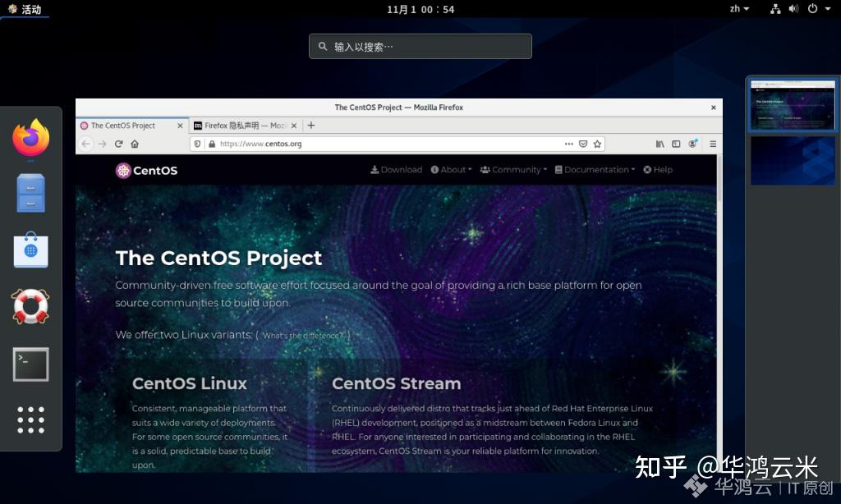Expand the About dropdown on CentOS navbar

point(450,170)
